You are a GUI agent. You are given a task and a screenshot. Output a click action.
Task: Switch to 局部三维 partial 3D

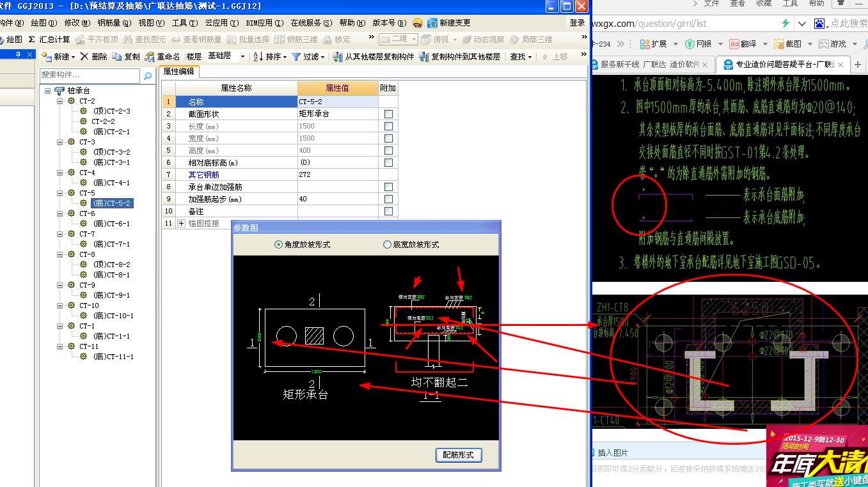click(x=531, y=40)
